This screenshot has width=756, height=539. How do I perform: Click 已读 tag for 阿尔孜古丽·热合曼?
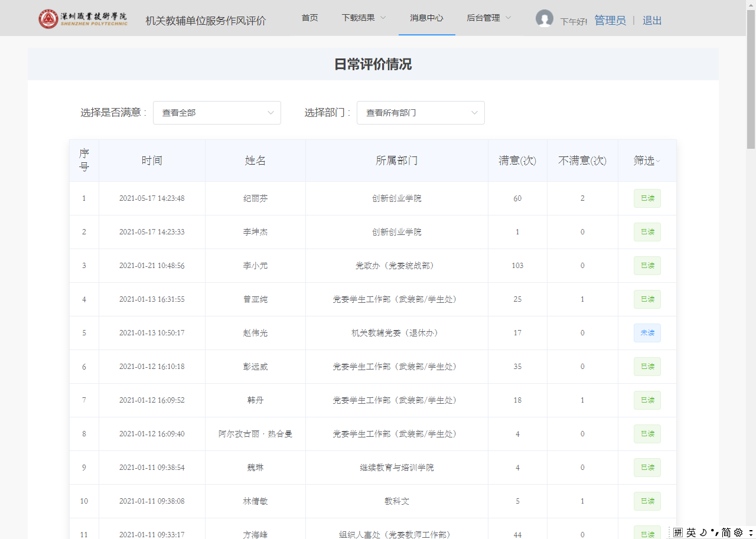coord(647,434)
